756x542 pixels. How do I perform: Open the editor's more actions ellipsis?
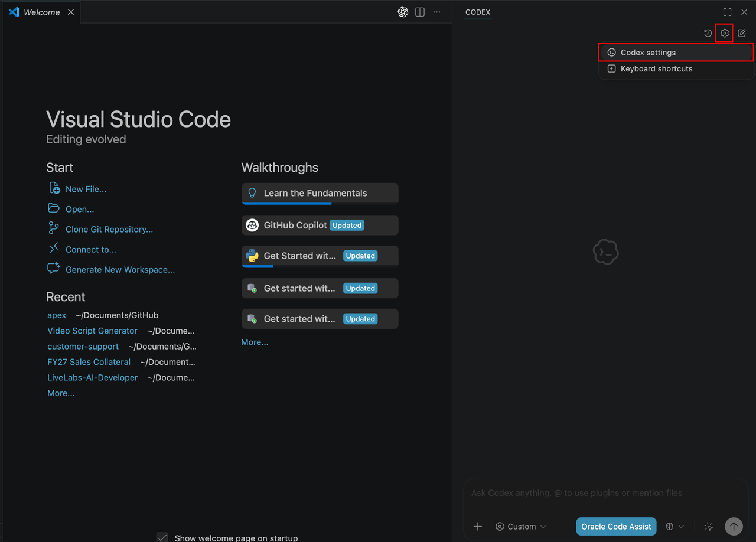tap(437, 12)
